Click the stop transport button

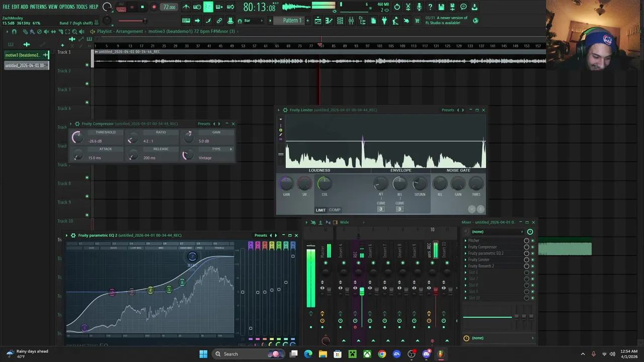click(142, 7)
